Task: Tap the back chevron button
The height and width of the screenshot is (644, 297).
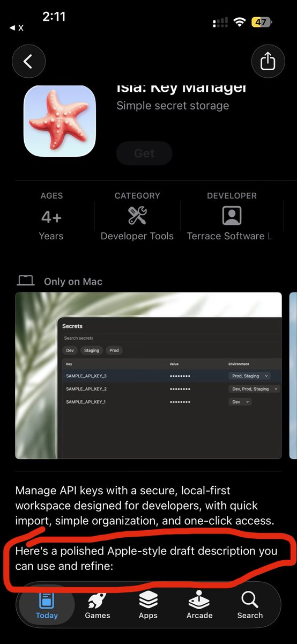Action: point(28,62)
